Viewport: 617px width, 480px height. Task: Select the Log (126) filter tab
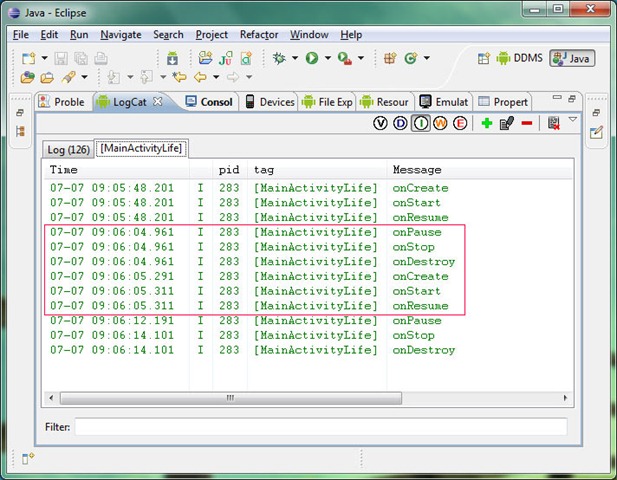[x=68, y=149]
